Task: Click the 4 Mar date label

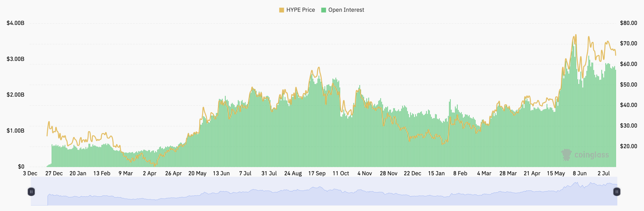Action: click(x=484, y=173)
